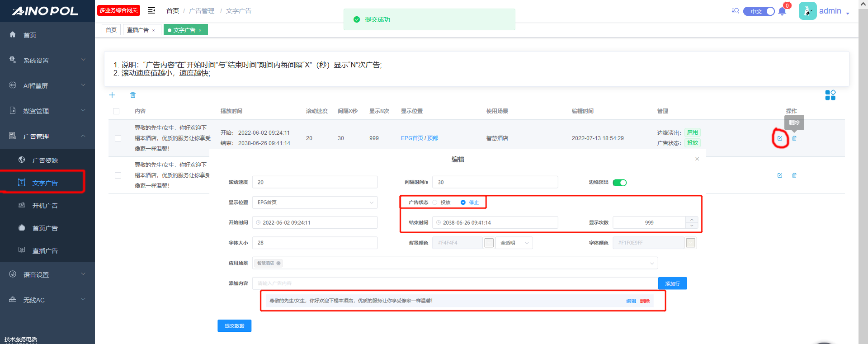Open the grid layout icon at top right
The height and width of the screenshot is (344, 868).
tap(830, 95)
